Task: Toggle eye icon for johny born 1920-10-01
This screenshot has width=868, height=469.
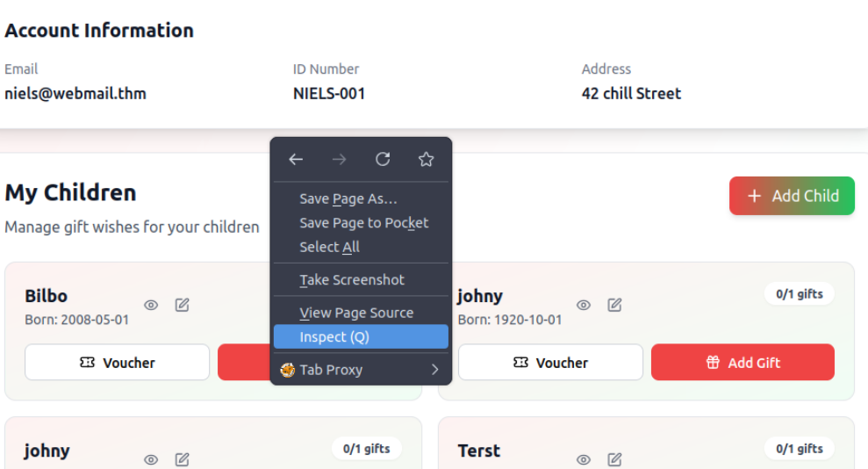Action: 584,305
